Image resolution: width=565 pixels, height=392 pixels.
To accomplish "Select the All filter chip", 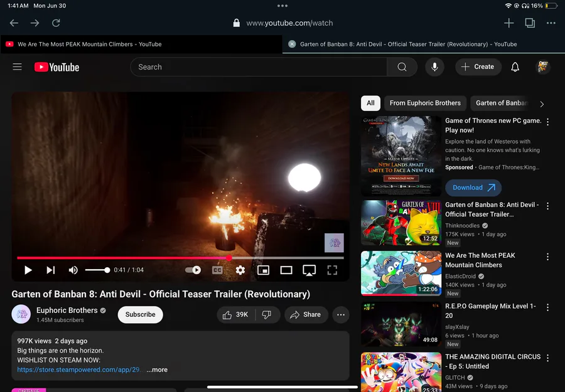I will (370, 103).
